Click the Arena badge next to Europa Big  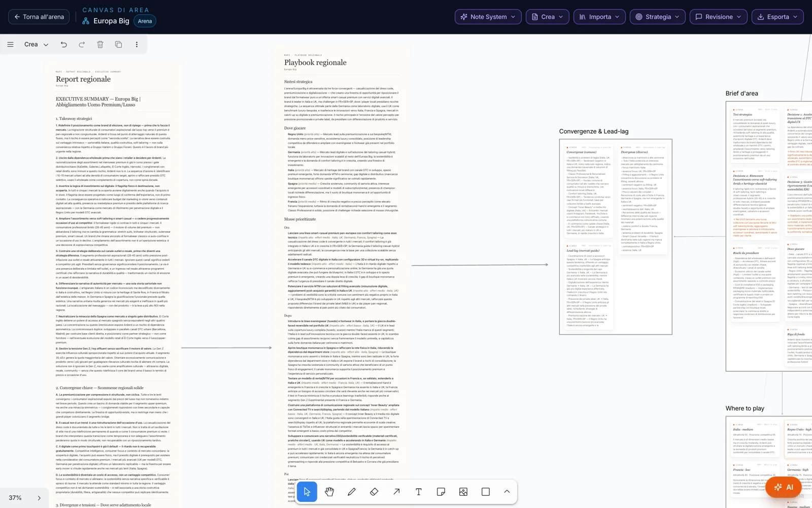click(145, 21)
